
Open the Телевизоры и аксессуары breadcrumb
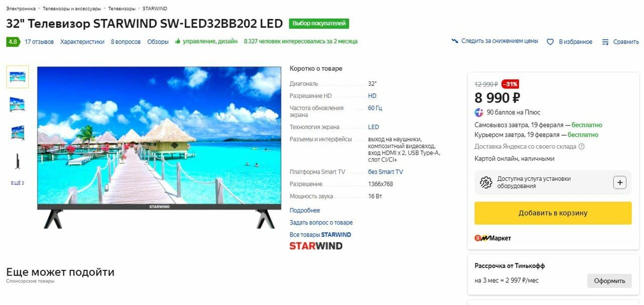tap(72, 9)
